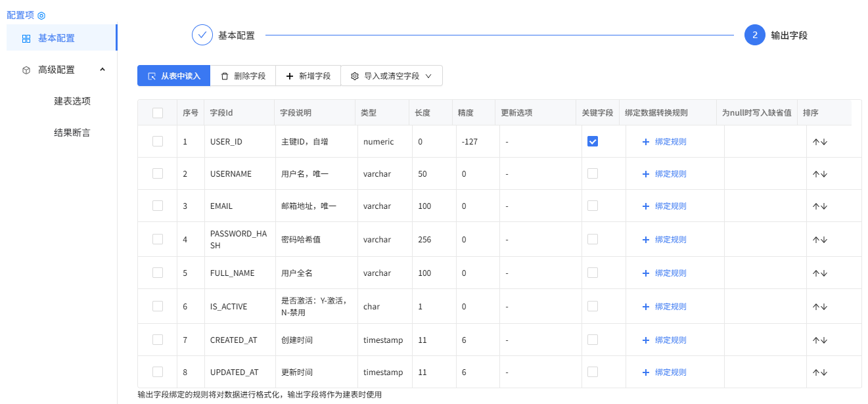
Task: Check the row checkbox for EMAIL field
Action: click(x=156, y=206)
